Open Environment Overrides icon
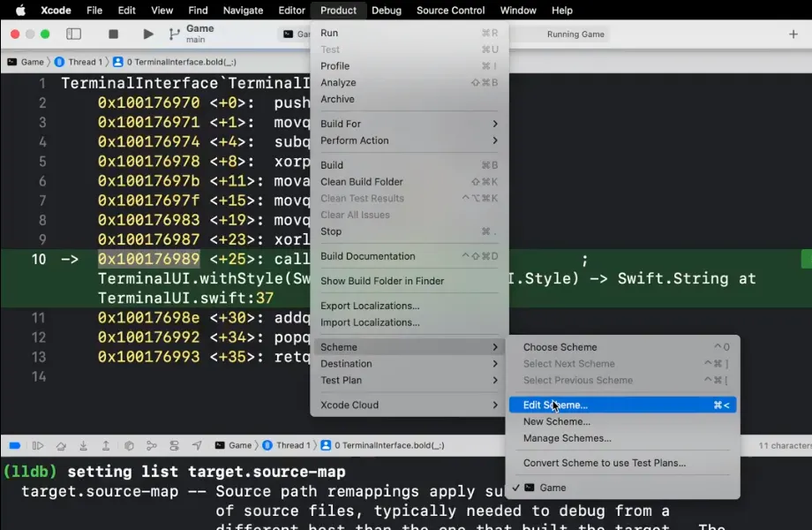Image resolution: width=812 pixels, height=530 pixels. tap(175, 445)
